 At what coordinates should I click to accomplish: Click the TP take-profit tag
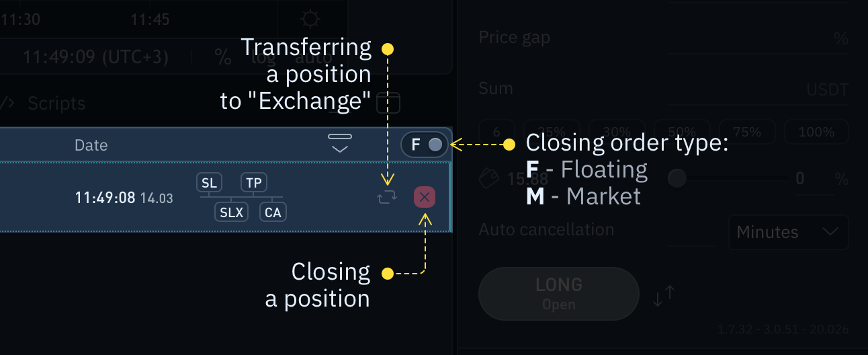pyautogui.click(x=254, y=183)
